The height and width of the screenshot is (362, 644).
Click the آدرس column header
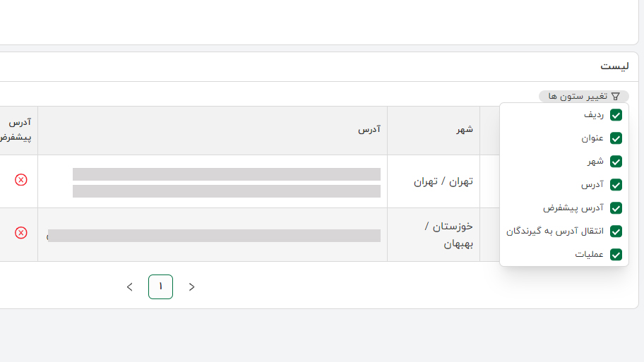369,130
